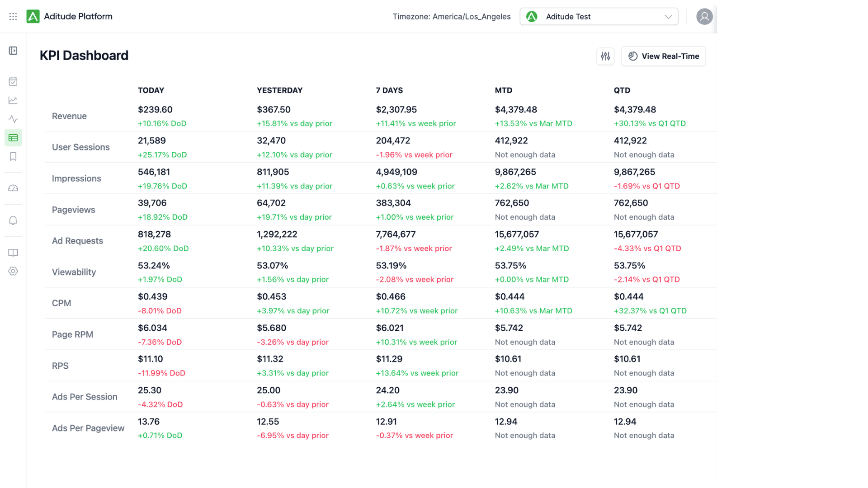The width and height of the screenshot is (868, 488).
Task: Click the TODAY column header
Action: (151, 90)
